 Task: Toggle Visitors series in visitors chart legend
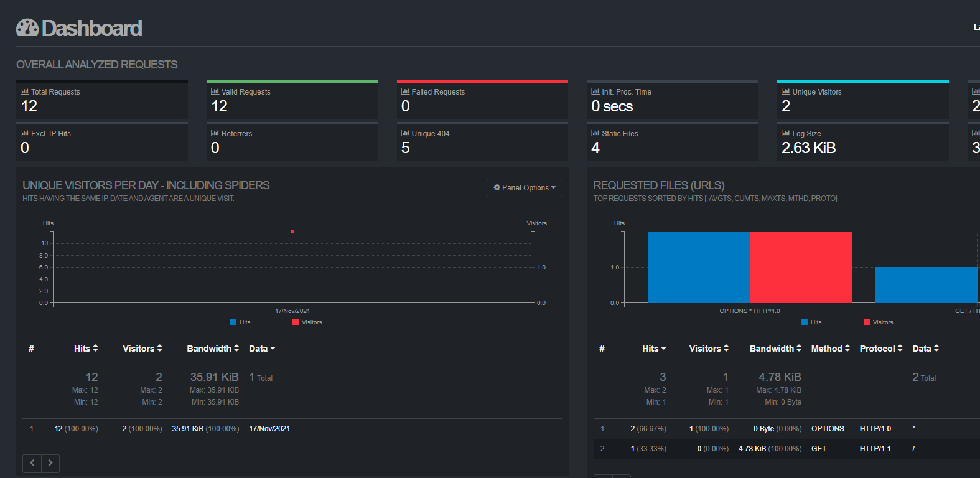tap(307, 322)
